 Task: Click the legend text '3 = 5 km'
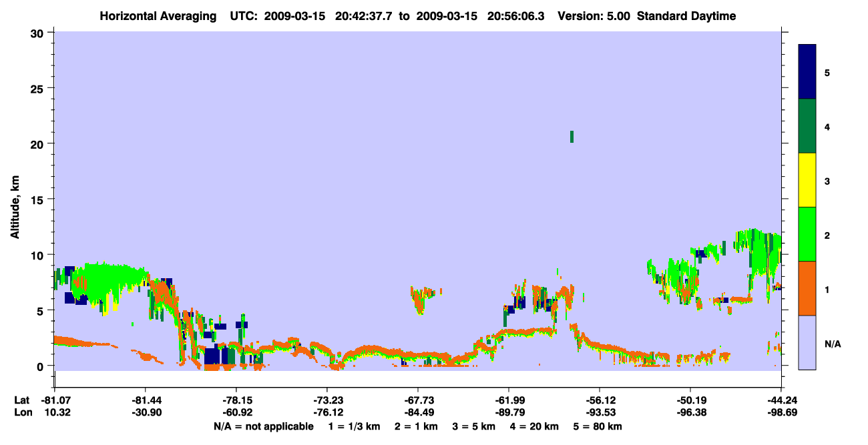(x=473, y=426)
